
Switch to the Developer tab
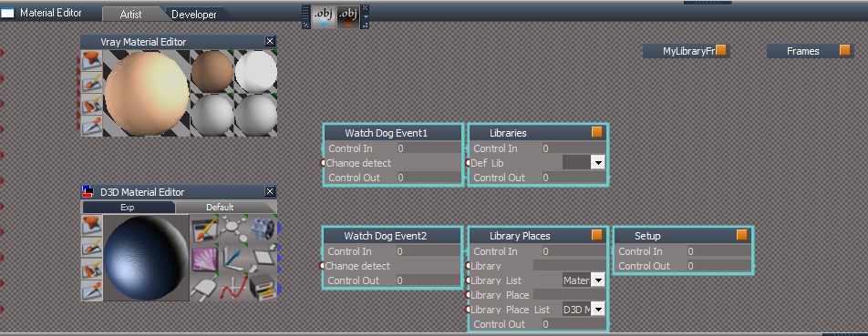pos(193,15)
